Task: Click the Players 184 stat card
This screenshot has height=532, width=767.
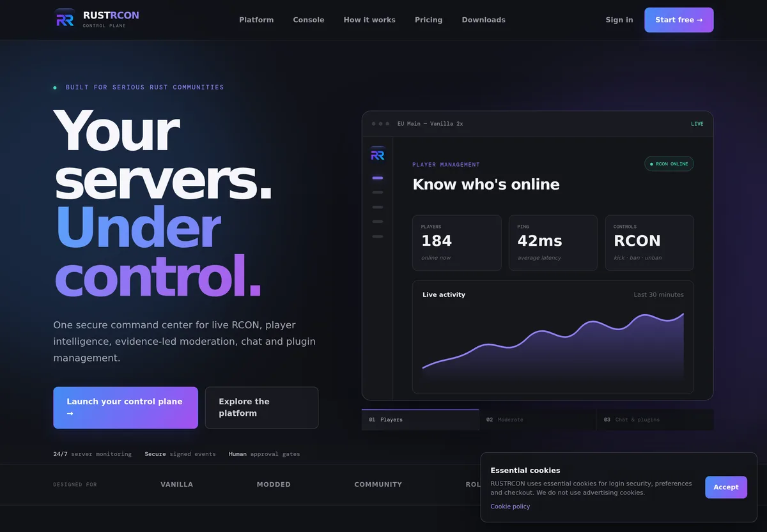Action: 457,243
